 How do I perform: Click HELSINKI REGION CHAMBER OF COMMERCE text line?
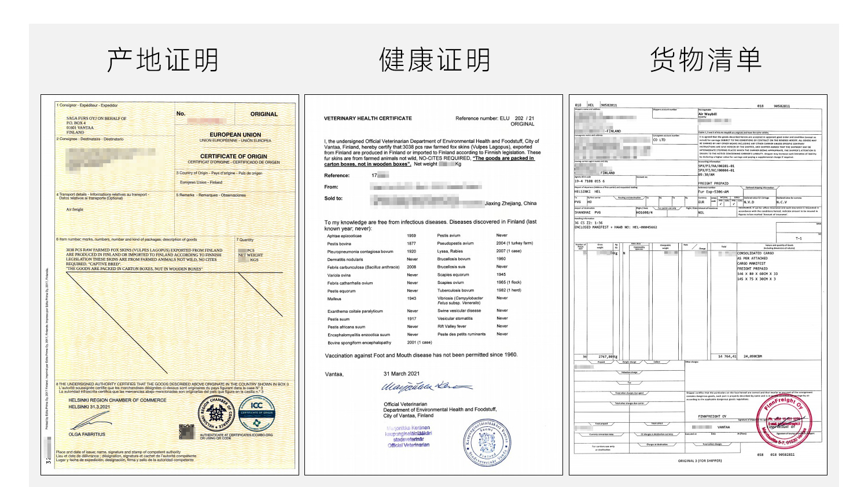[x=117, y=400]
